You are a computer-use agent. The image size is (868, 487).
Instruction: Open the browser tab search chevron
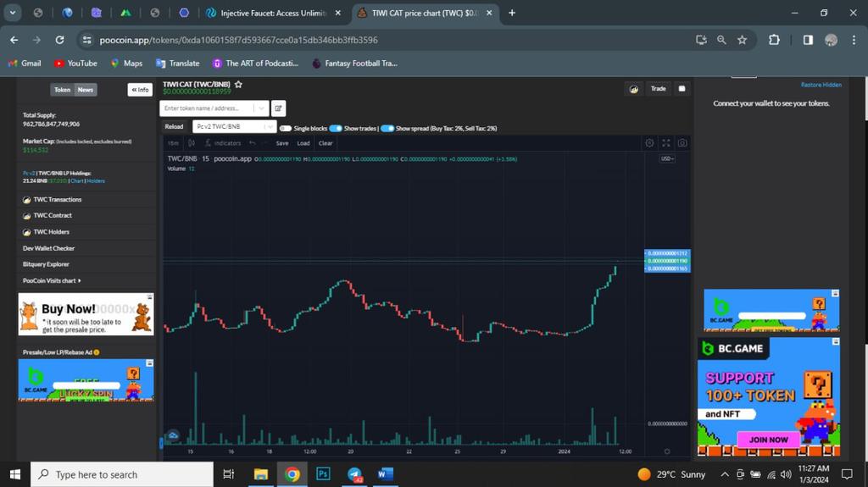click(12, 13)
